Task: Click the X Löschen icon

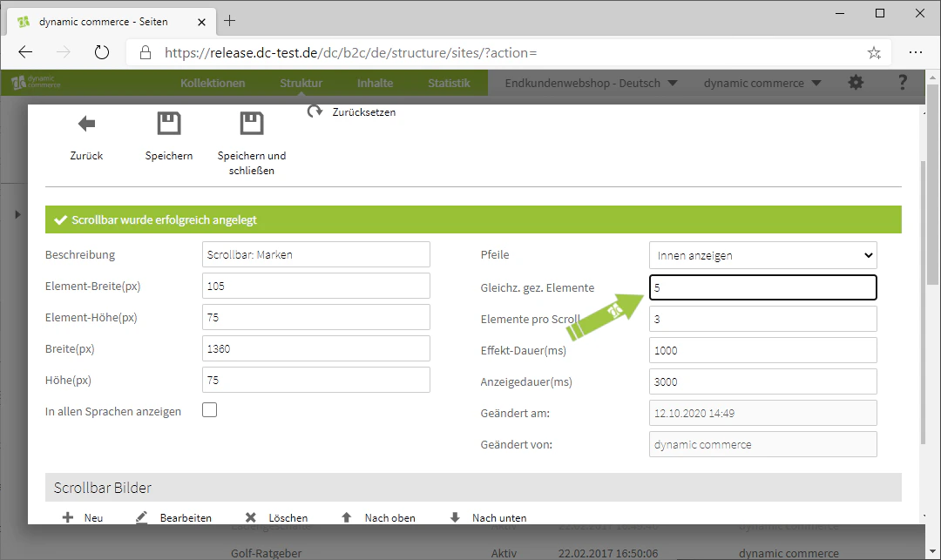Action: pos(250,517)
